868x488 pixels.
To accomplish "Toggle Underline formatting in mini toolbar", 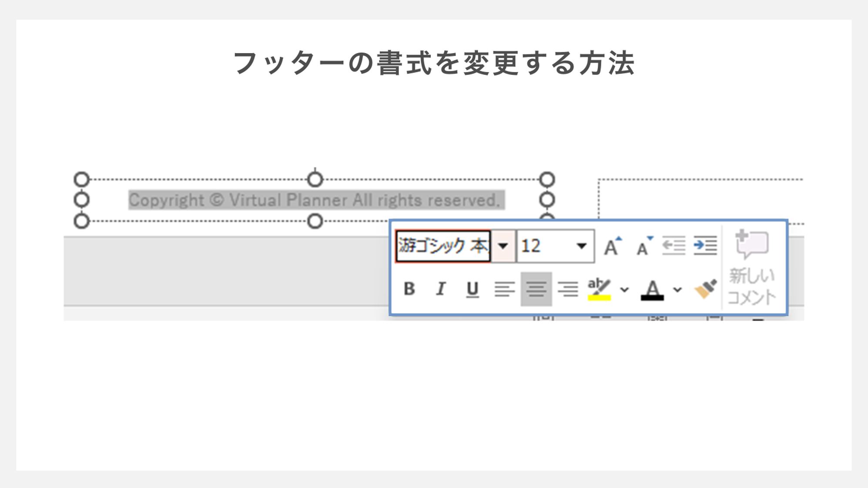I will [473, 289].
